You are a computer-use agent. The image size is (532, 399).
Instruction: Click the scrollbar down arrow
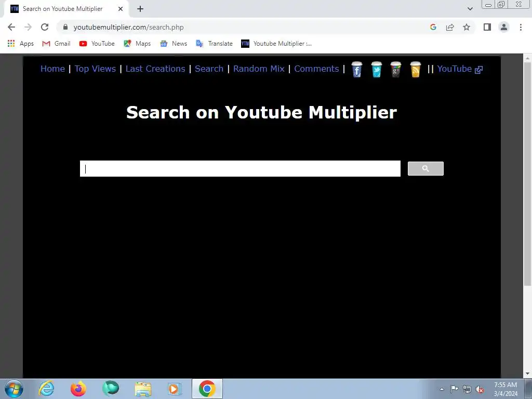coord(527,374)
